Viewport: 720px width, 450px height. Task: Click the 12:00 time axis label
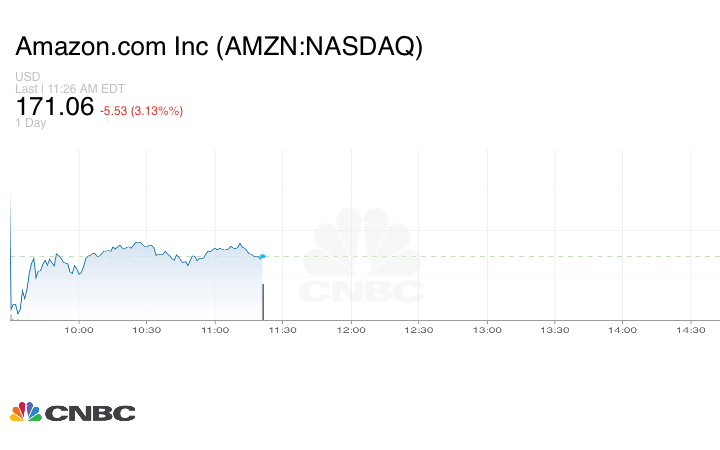[x=351, y=330]
